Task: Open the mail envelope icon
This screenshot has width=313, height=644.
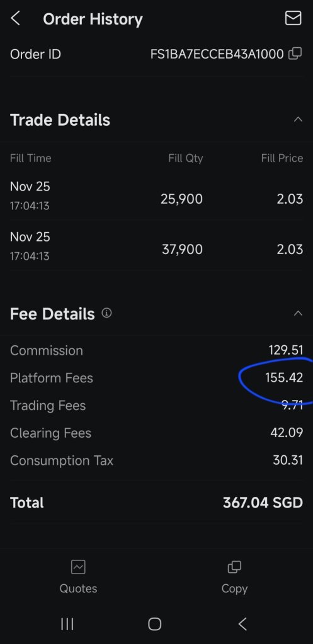Action: [293, 18]
